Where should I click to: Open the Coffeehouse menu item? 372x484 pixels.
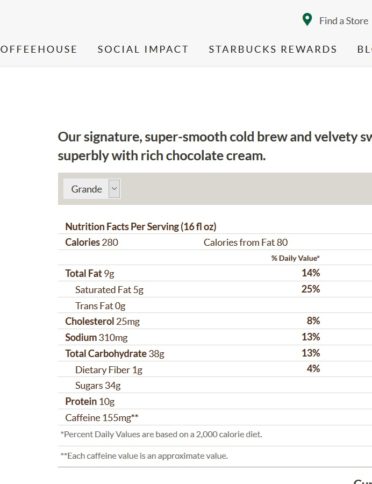coord(38,49)
